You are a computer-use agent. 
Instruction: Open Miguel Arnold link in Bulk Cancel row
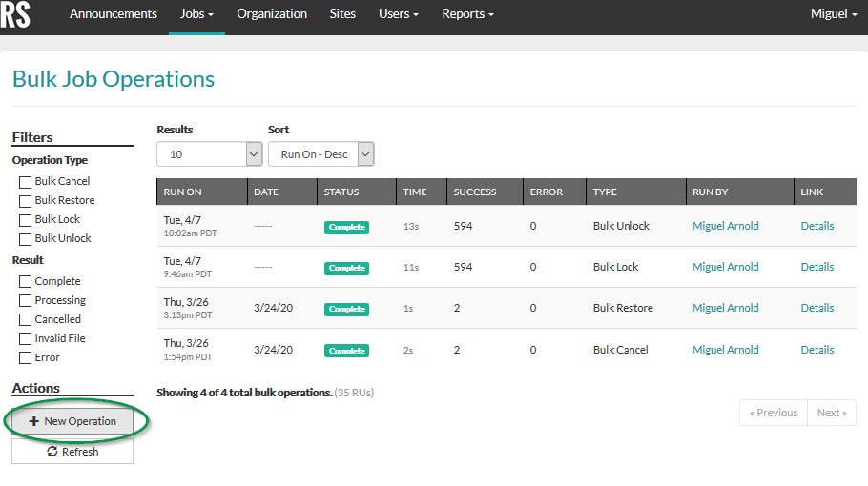pyautogui.click(x=726, y=350)
